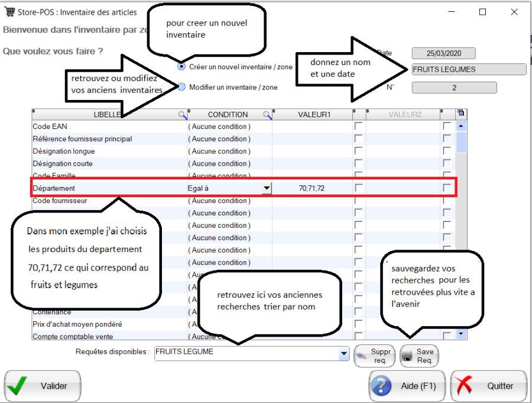Check the VALEUR2 checkbox on the Département row
The height and width of the screenshot is (403, 532).
click(446, 187)
